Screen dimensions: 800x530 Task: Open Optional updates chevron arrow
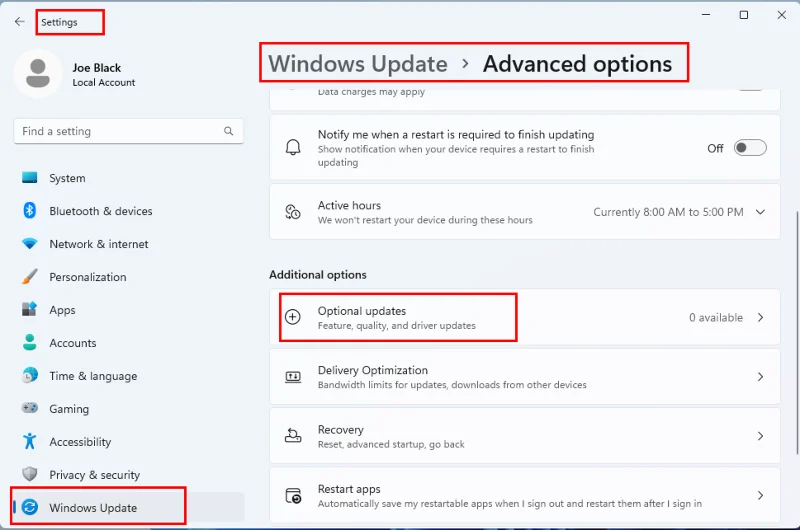[761, 317]
